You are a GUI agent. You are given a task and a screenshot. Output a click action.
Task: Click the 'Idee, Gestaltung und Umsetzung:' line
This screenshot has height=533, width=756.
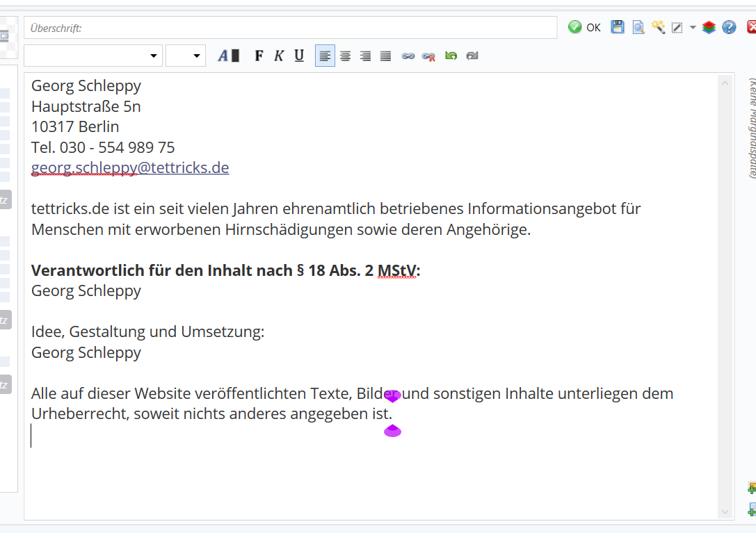[147, 331]
